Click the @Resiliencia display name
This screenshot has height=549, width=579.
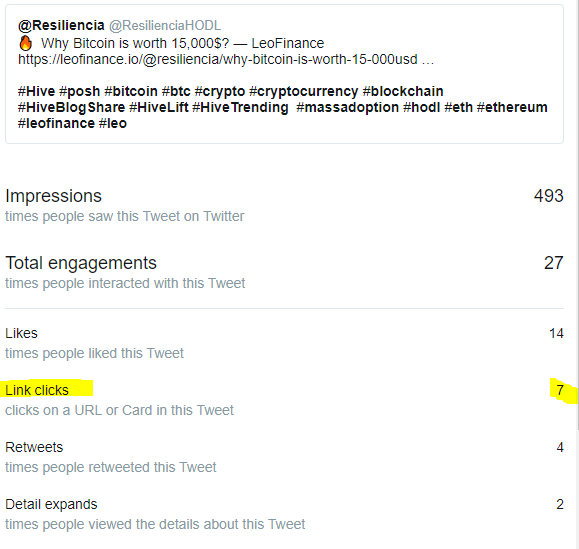click(x=61, y=25)
